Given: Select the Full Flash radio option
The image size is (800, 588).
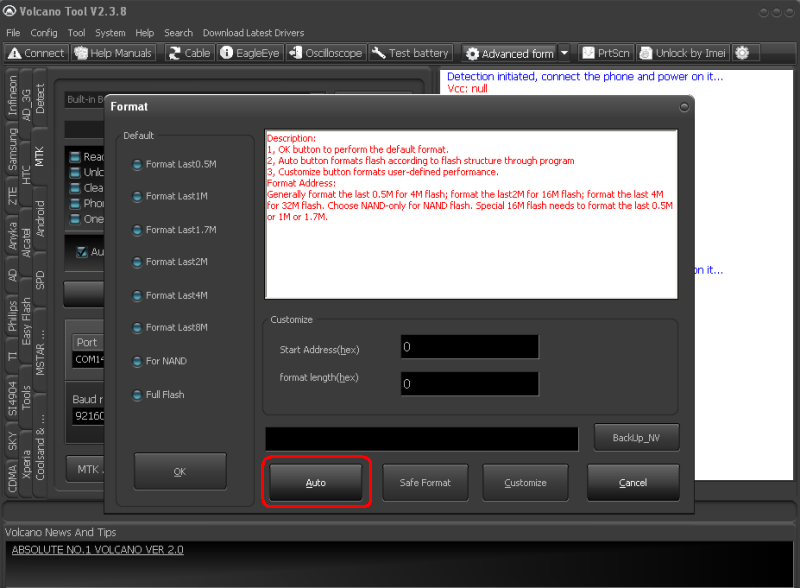Looking at the screenshot, I should [136, 394].
